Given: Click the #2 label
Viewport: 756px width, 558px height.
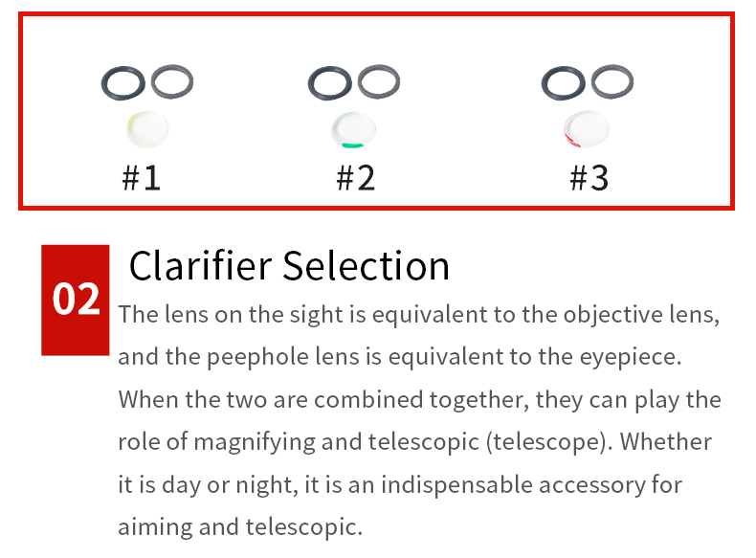Looking at the screenshot, I should tap(356, 178).
